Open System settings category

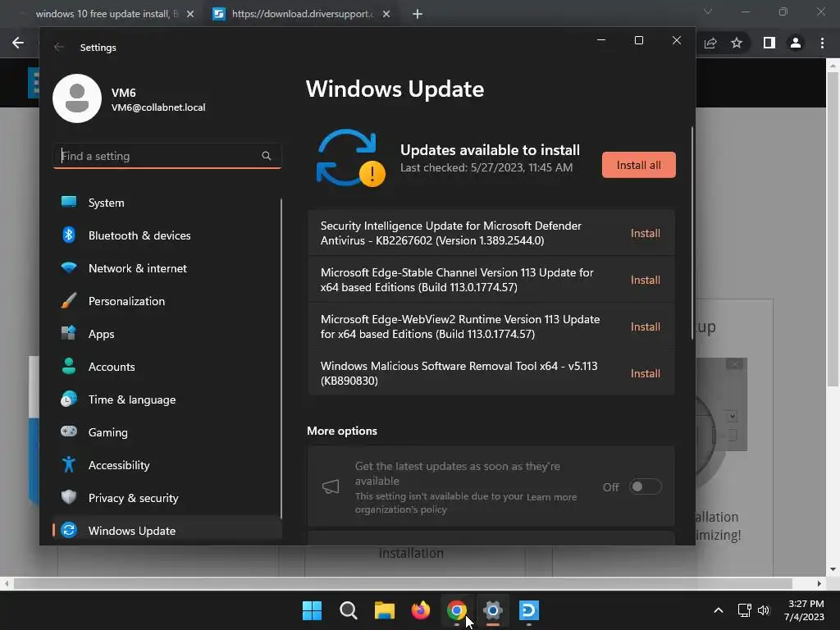click(x=167, y=203)
